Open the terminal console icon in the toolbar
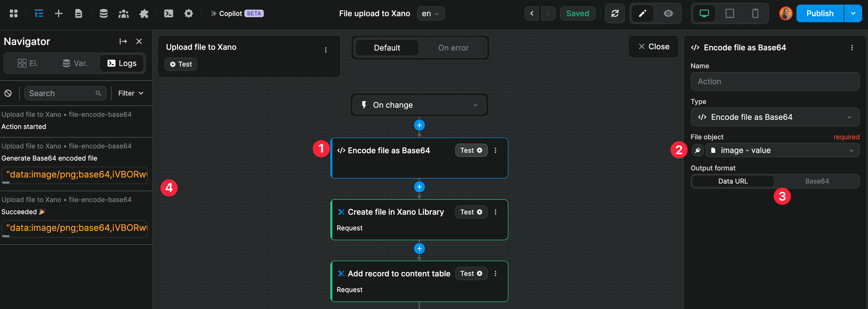Image resolution: width=868 pixels, height=309 pixels. pos(168,13)
